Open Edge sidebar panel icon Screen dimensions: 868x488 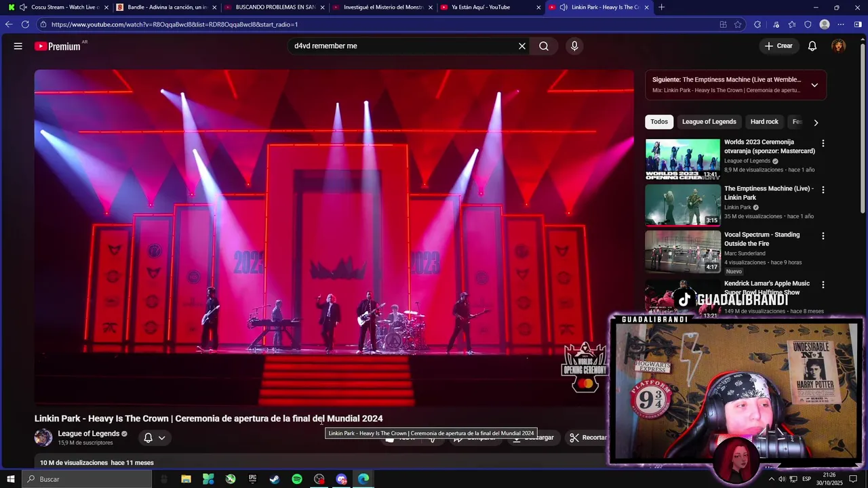858,24
